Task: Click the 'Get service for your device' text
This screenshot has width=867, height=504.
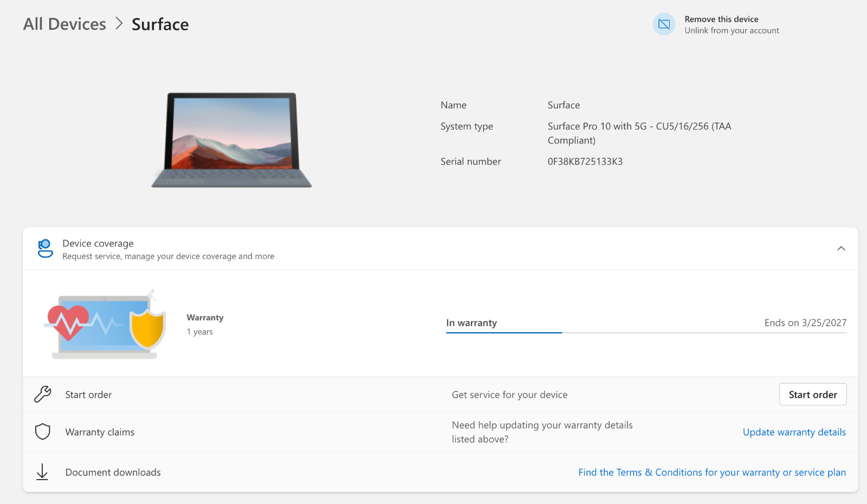Action: [509, 395]
